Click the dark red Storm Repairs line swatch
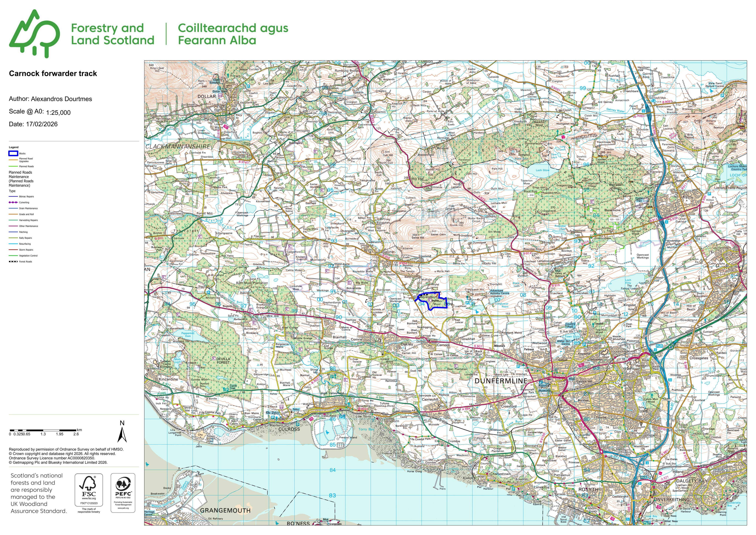Screen dimensions: 756x535 click(x=13, y=250)
